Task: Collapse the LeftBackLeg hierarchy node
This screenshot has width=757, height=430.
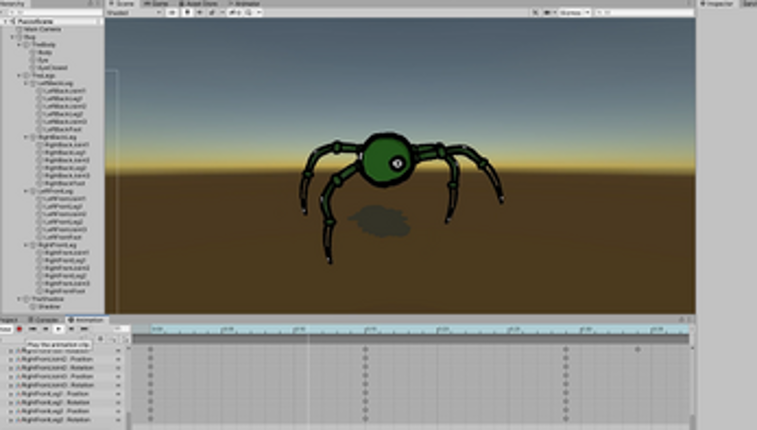Action: tap(26, 83)
